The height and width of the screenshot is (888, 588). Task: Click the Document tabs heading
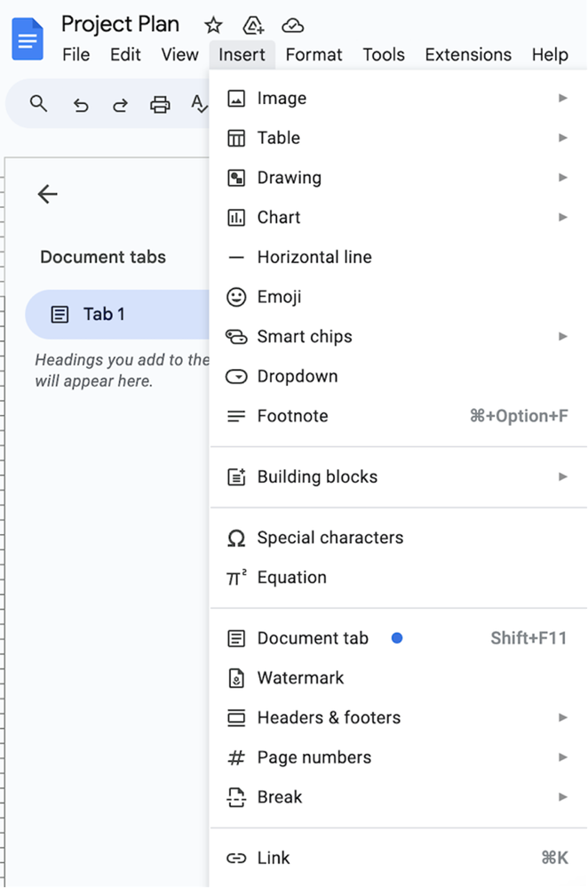103,257
